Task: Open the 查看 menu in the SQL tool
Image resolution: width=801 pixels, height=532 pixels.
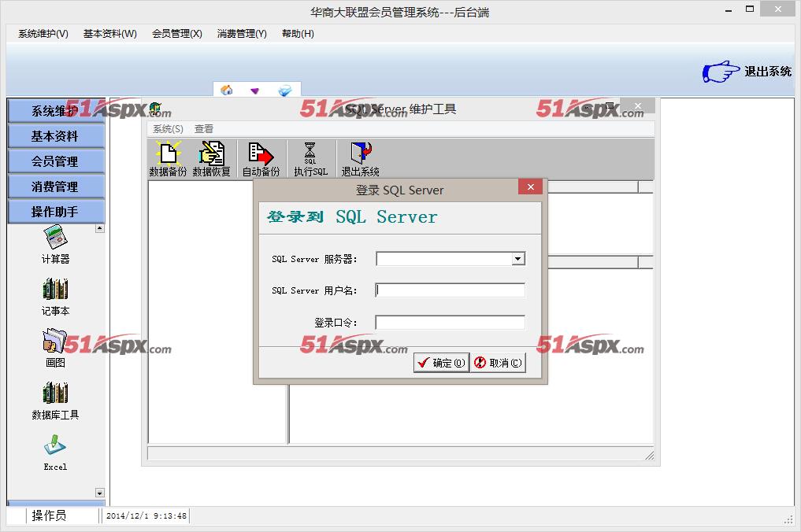Action: (204, 129)
